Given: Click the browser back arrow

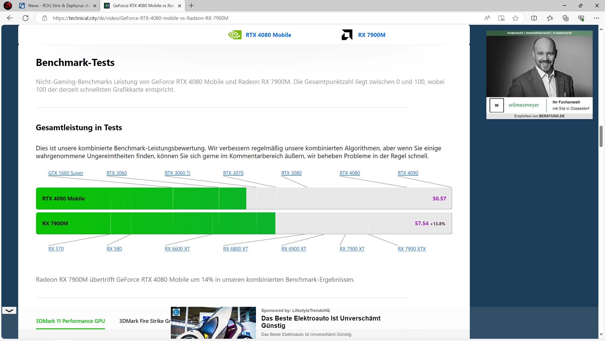Looking at the screenshot, I should pos(10,18).
